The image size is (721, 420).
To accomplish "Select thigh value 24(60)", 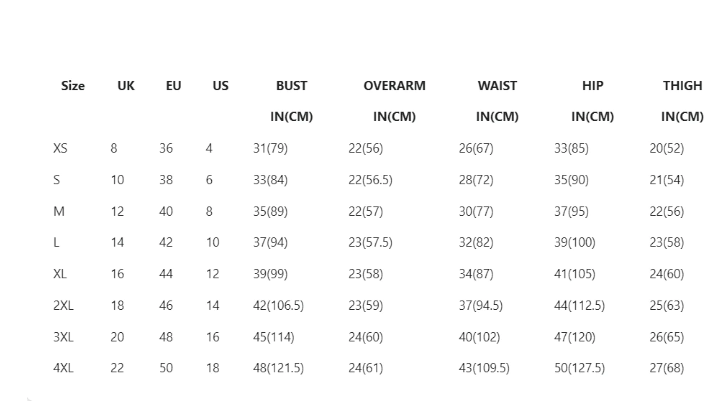I will click(x=667, y=274).
